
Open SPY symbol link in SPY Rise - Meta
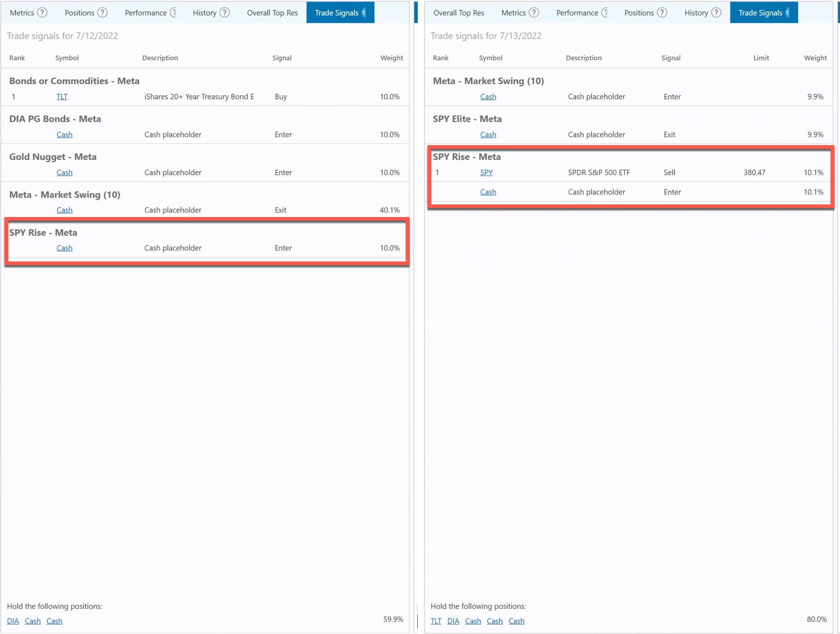click(486, 172)
